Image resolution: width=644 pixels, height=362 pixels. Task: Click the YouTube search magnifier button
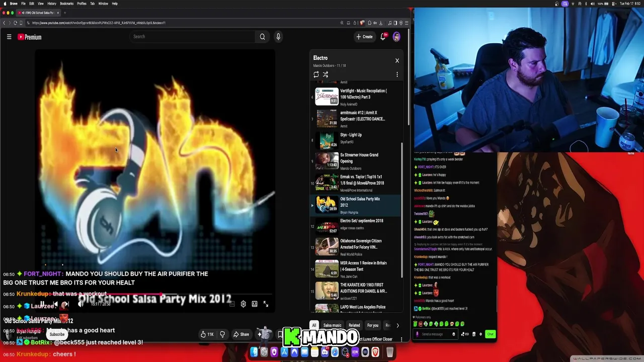[x=262, y=37]
